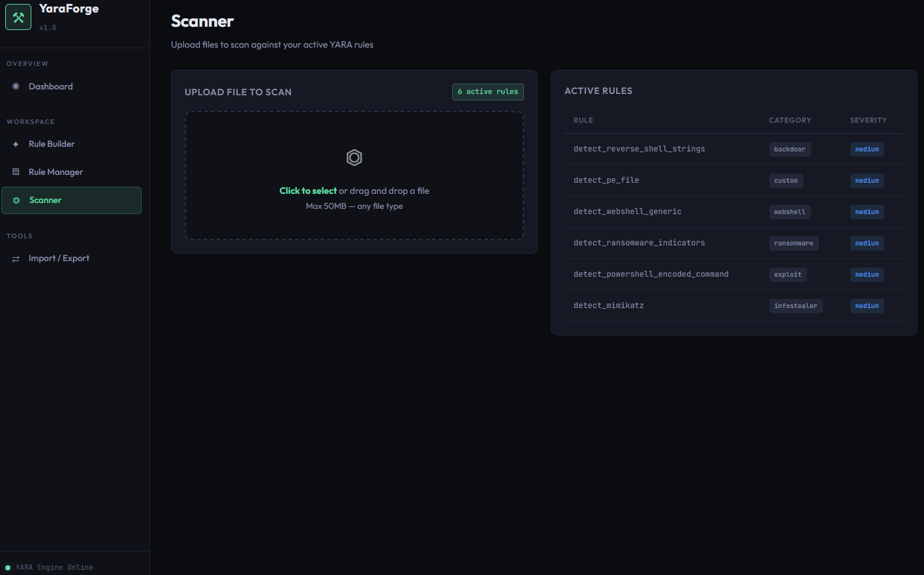Click the Import / Export arrows icon
Image resolution: width=924 pixels, height=575 pixels.
[x=15, y=258]
